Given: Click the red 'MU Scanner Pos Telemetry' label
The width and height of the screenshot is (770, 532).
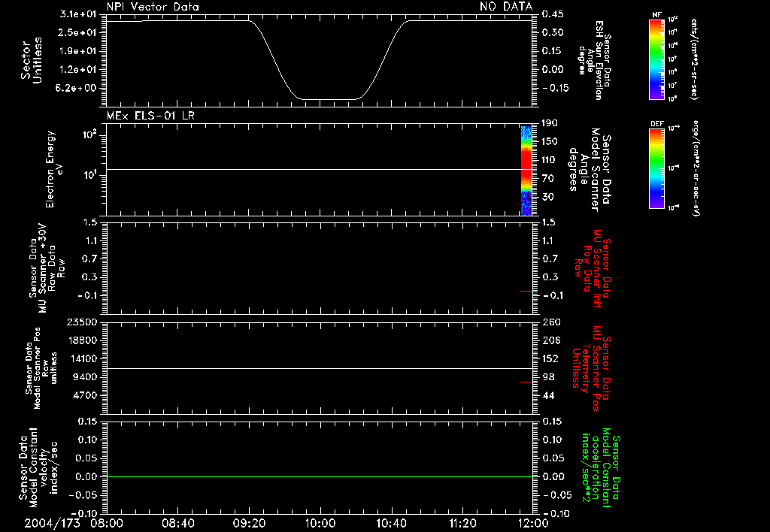Looking at the screenshot, I should (x=592, y=367).
